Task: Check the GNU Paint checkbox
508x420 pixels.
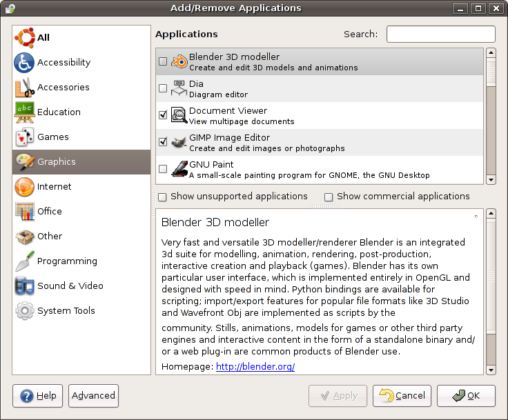Action: click(x=163, y=169)
